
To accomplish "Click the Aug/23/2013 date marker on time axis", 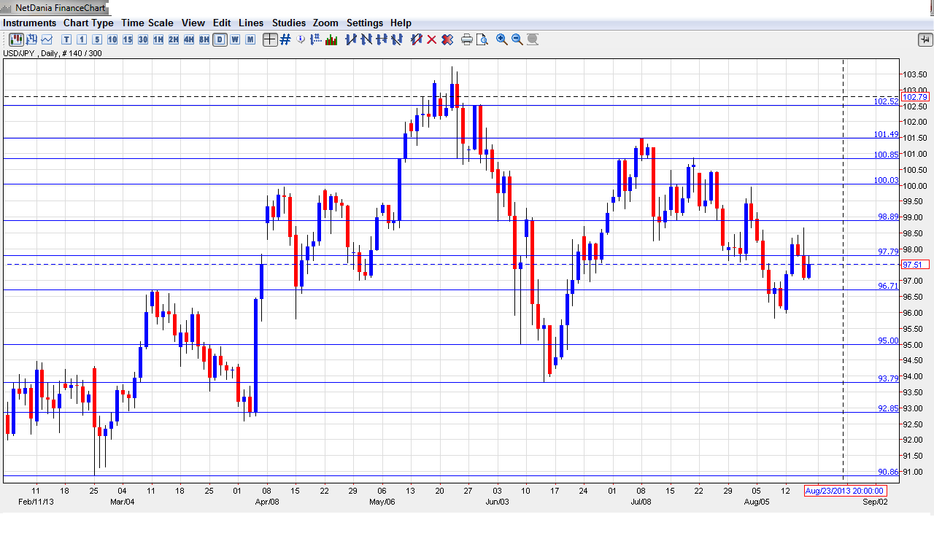I will 845,491.
